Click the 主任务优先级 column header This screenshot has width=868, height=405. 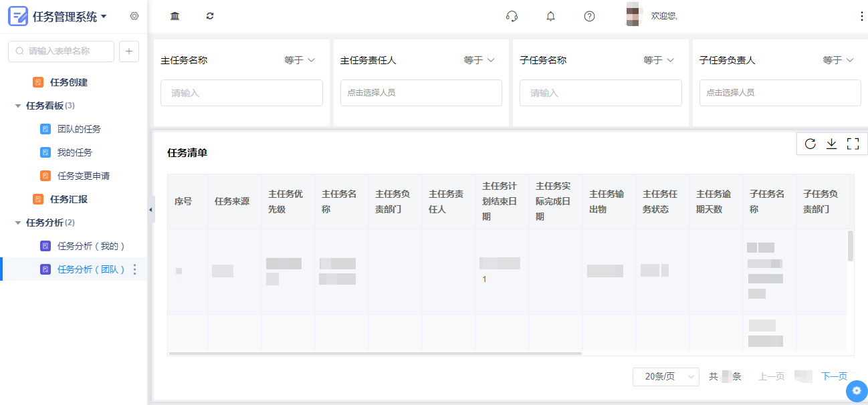(x=288, y=201)
